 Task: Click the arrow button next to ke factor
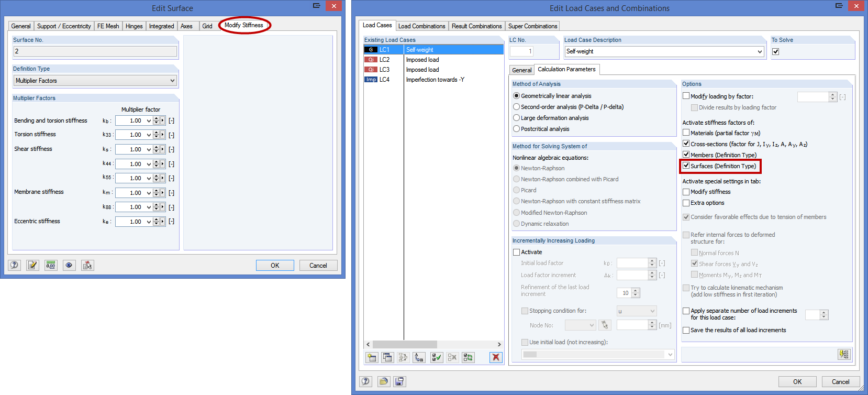point(163,222)
